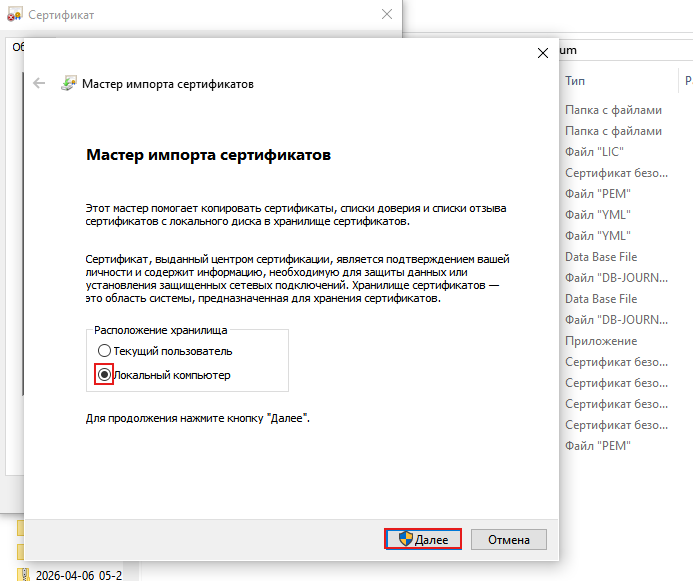Select the first "Data Base File" row
Viewport: 693px width, 581px height.
(601, 257)
